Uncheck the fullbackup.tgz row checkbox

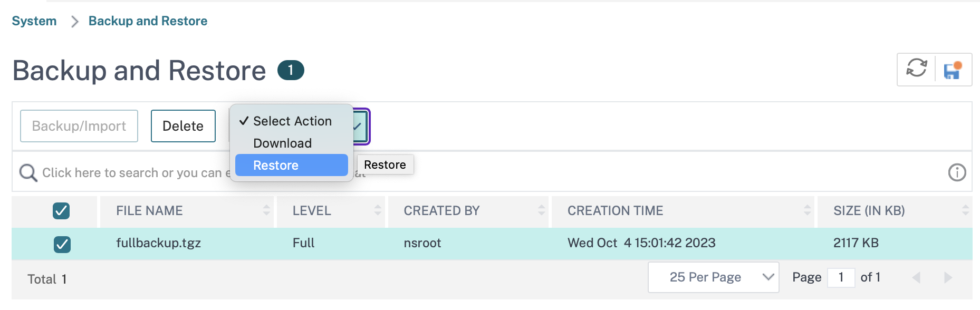pos(62,244)
